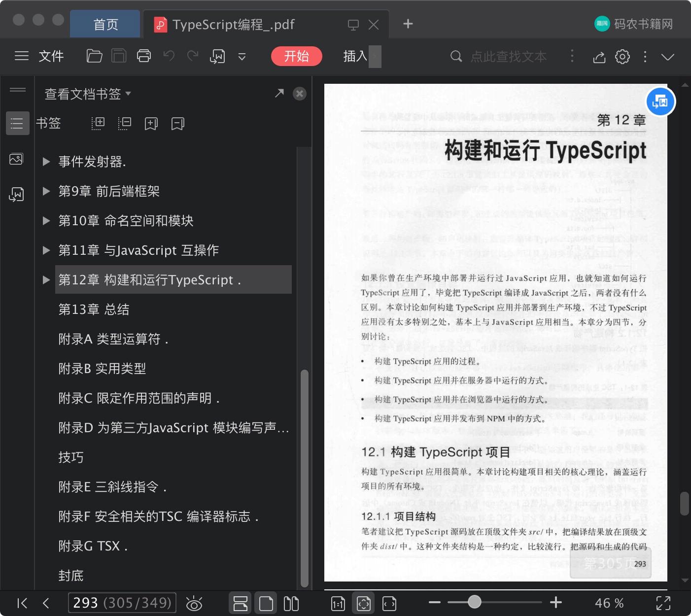Collapse the ribbon with the chevron
The image size is (691, 616).
668,57
